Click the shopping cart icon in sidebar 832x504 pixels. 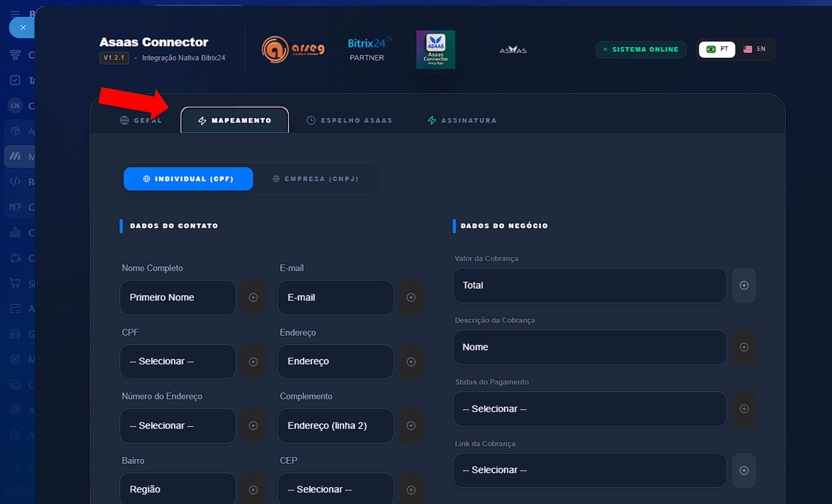point(15,283)
